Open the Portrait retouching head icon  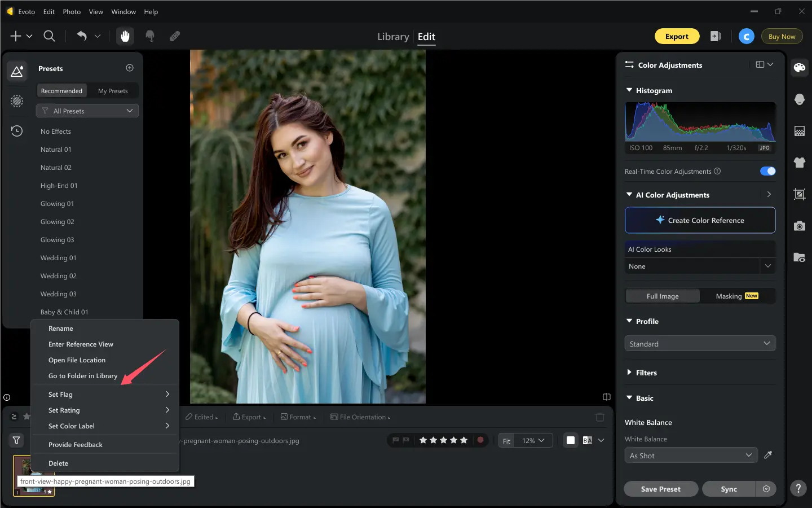point(799,99)
